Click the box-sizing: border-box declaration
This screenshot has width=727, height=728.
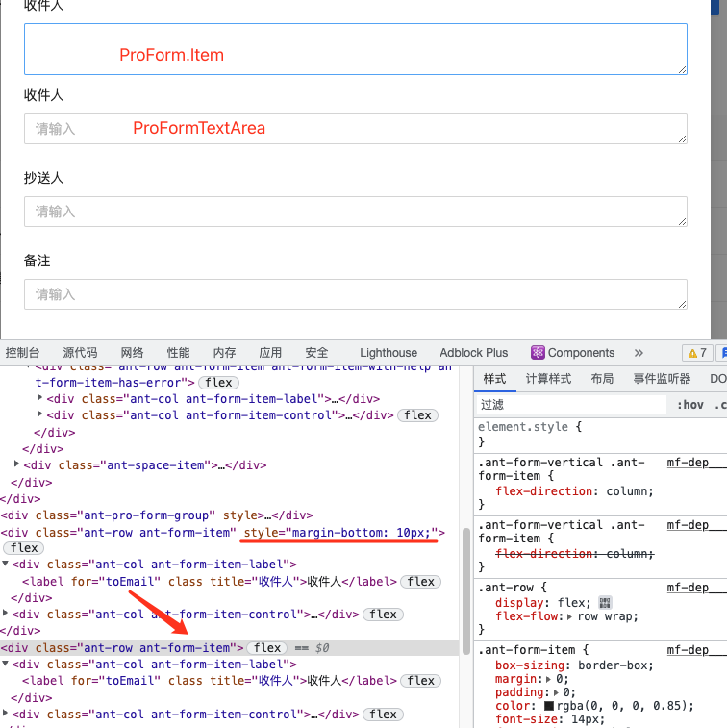pyautogui.click(x=574, y=665)
